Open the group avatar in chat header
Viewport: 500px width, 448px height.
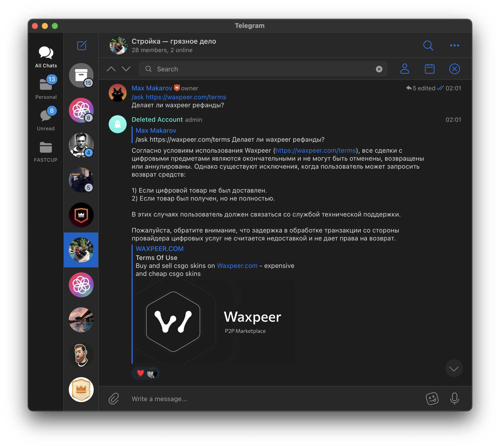(119, 45)
